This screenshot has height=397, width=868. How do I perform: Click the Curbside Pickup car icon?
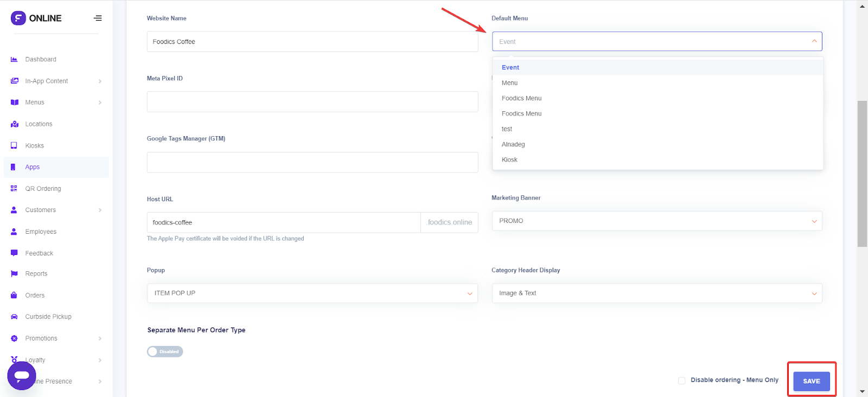point(14,317)
